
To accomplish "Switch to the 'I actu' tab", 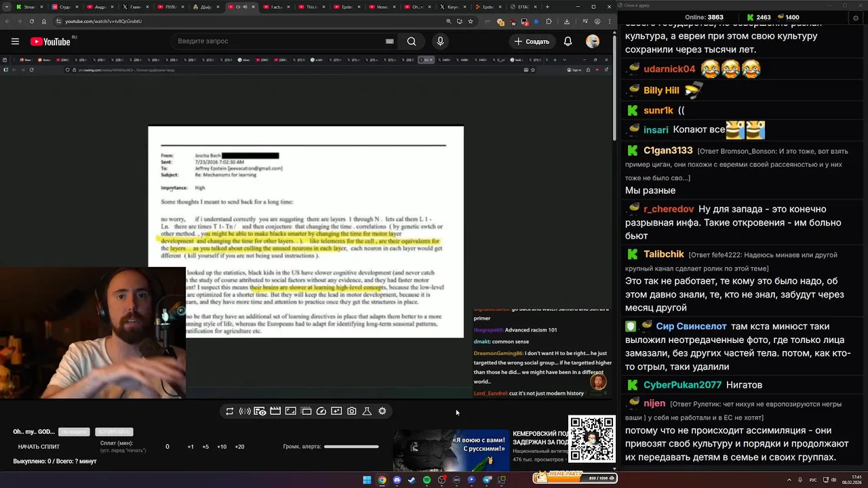I will [x=276, y=7].
